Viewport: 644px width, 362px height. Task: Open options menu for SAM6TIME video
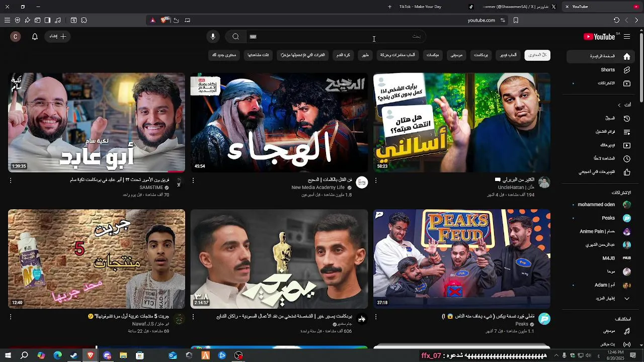click(x=11, y=180)
